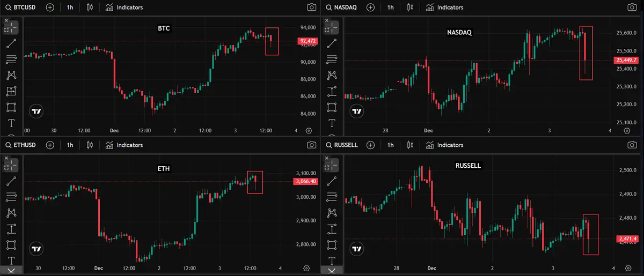Viewport: 644px width, 276px height.
Task: Choose the Fibonacci lines tool in BTC chart
Action: [x=12, y=59]
